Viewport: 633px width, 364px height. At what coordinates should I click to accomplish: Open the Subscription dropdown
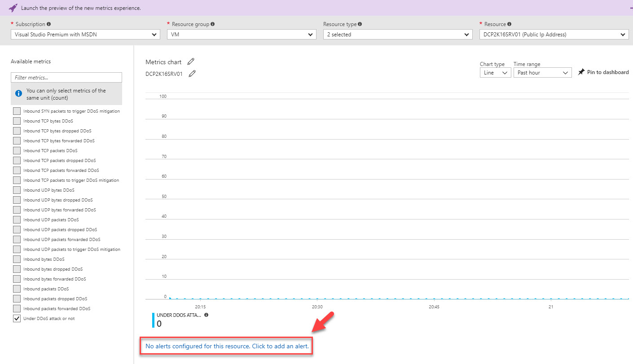[x=85, y=35]
